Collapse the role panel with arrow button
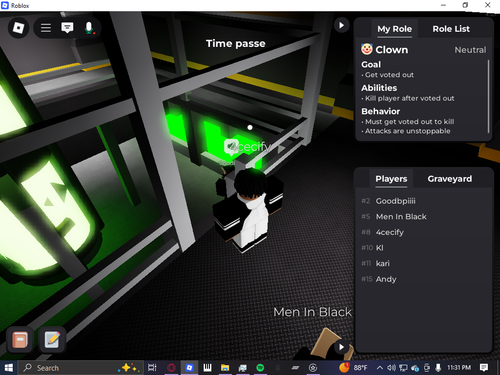The width and height of the screenshot is (500, 375). tap(341, 25)
